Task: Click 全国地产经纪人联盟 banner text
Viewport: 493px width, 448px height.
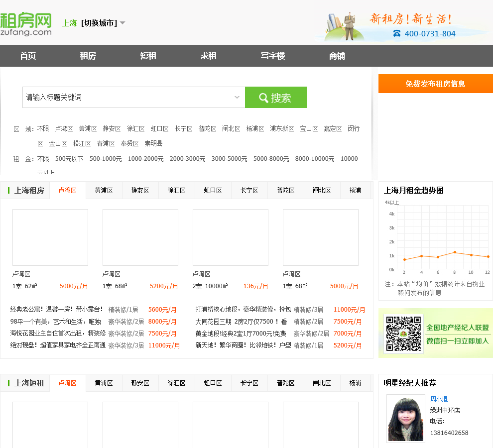Action: coord(458,328)
